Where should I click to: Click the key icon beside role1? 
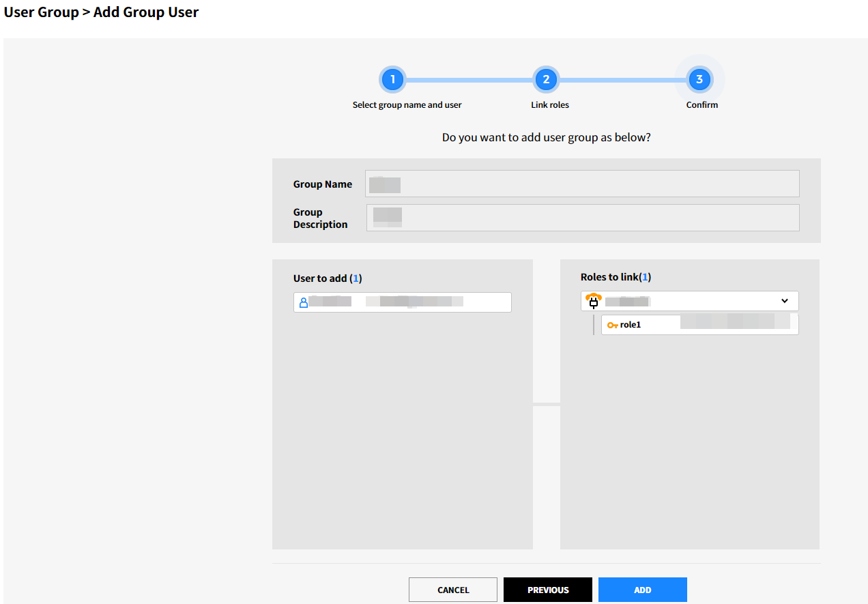(612, 326)
